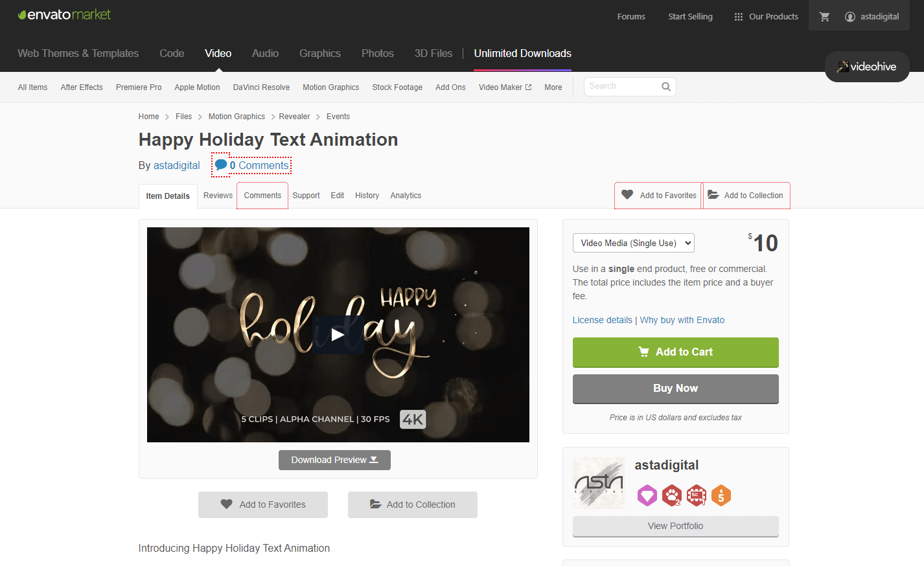Click Add to Collection below the preview
924x566 pixels.
[413, 504]
